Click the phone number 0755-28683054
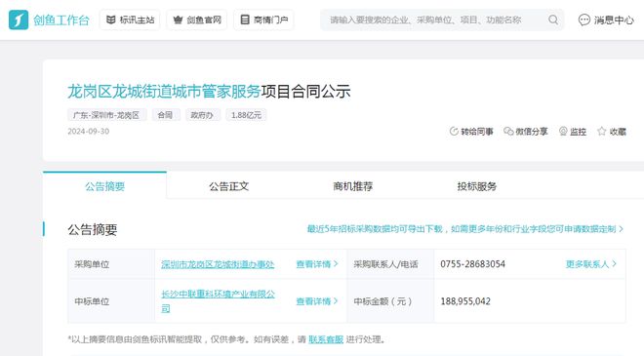 click(x=472, y=264)
